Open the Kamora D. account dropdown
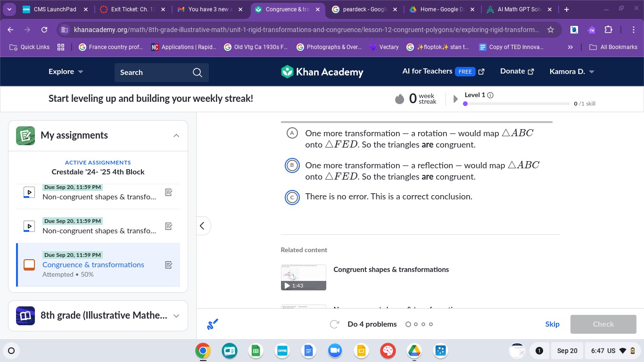 [572, 72]
